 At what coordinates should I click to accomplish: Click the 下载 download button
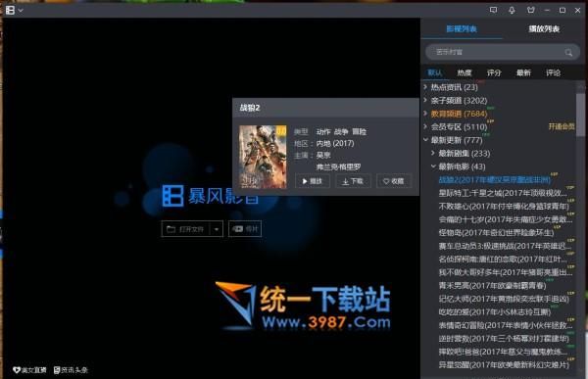coord(353,181)
